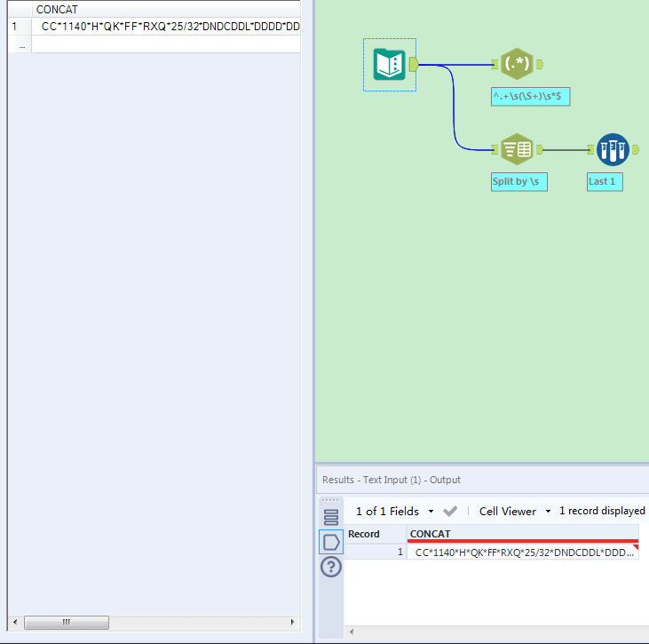Select the RegEx tool on canvas
Image resolution: width=649 pixels, height=644 pixels.
517,64
